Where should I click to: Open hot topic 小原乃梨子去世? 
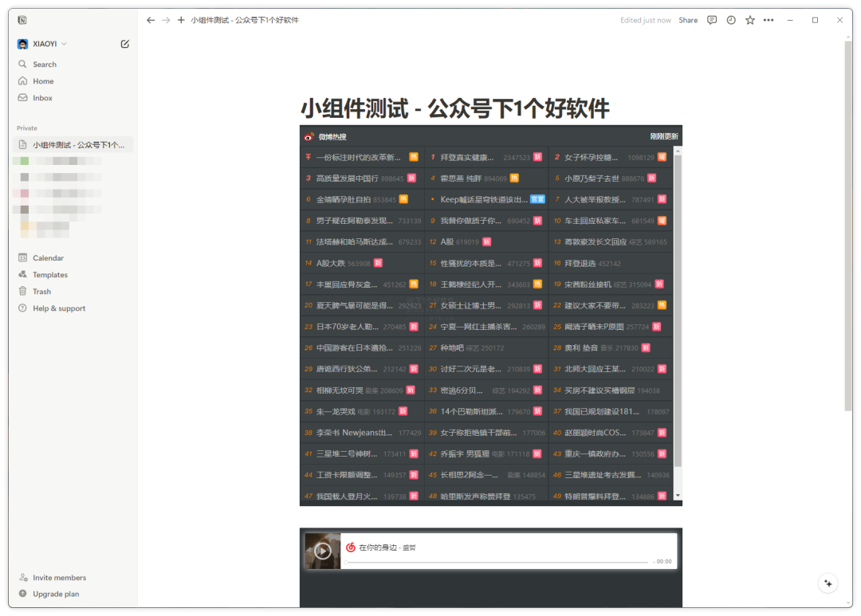pos(592,179)
